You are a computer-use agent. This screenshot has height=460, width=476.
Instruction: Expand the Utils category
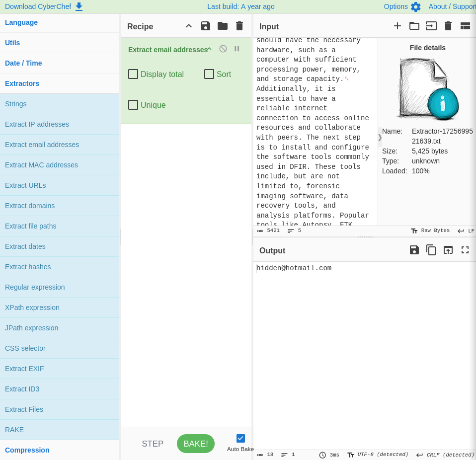tap(60, 43)
